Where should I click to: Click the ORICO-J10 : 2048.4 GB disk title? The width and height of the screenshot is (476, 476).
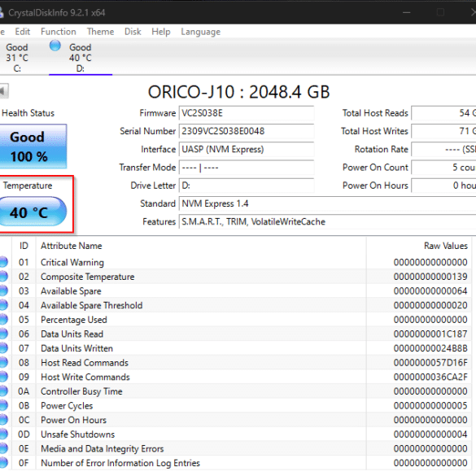238,92
